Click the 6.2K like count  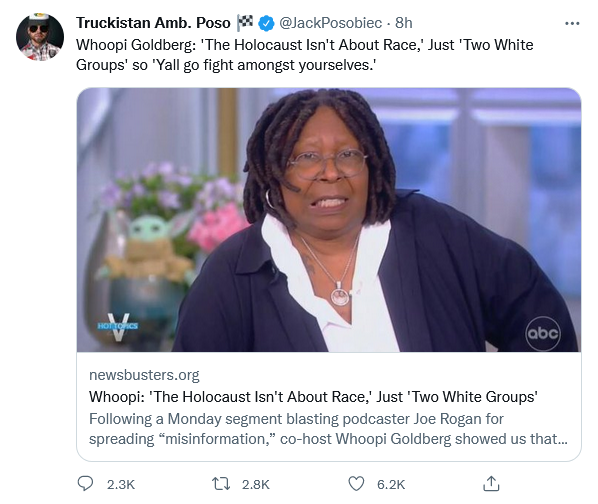[x=391, y=485]
